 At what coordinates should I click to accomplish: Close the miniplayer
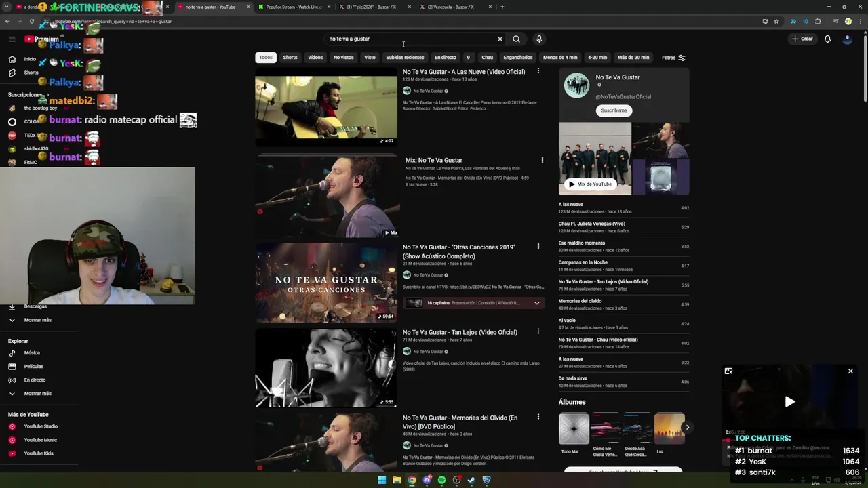tap(850, 371)
